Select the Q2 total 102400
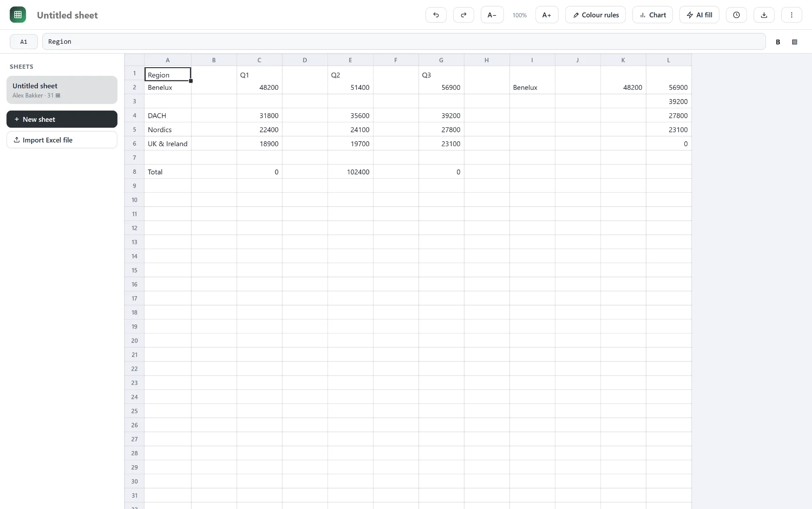 (350, 171)
